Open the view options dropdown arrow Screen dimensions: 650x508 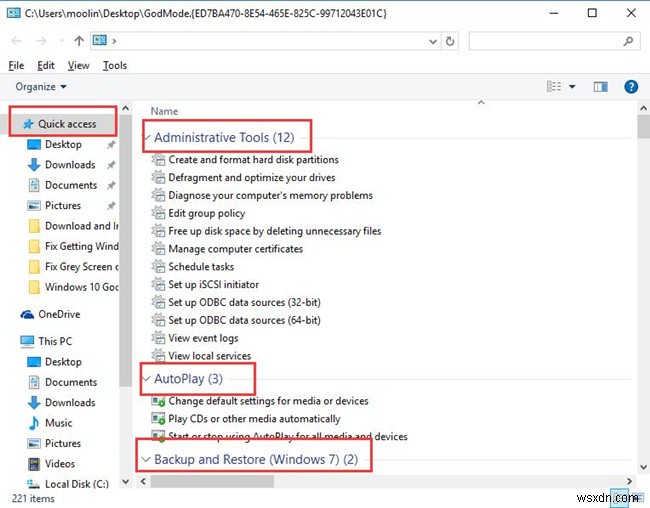[572, 87]
